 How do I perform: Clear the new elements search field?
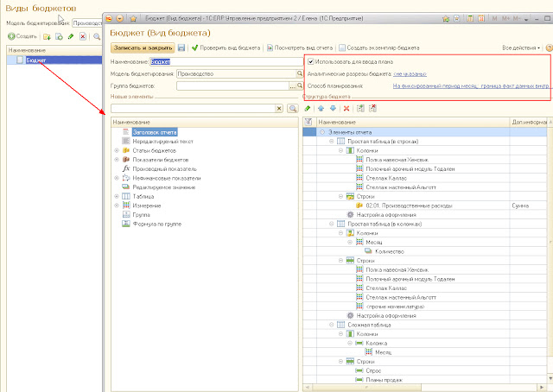pos(279,109)
